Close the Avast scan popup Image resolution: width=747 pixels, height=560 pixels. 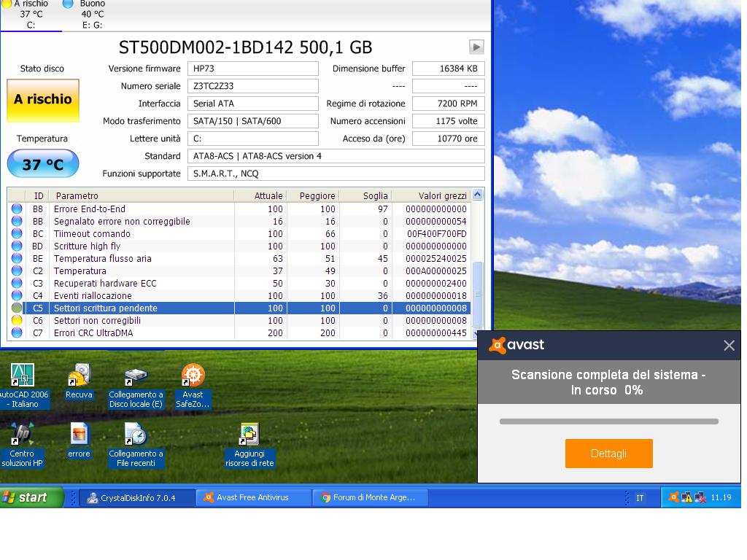click(x=729, y=346)
